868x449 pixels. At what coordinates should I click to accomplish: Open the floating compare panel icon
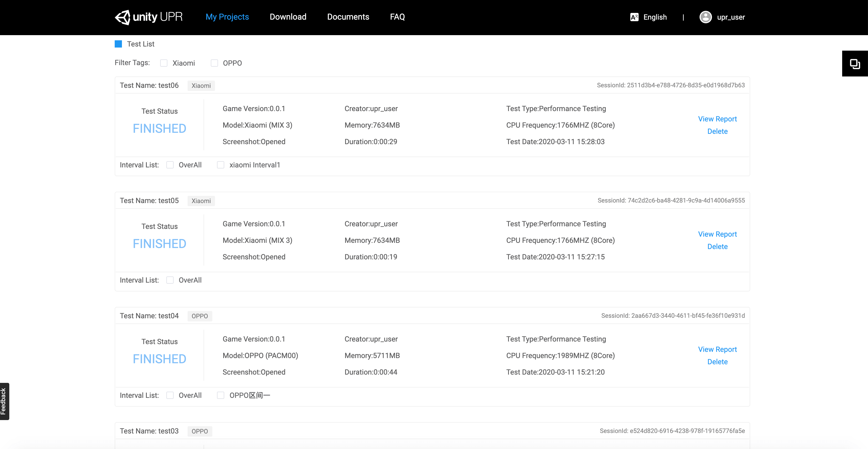[855, 64]
